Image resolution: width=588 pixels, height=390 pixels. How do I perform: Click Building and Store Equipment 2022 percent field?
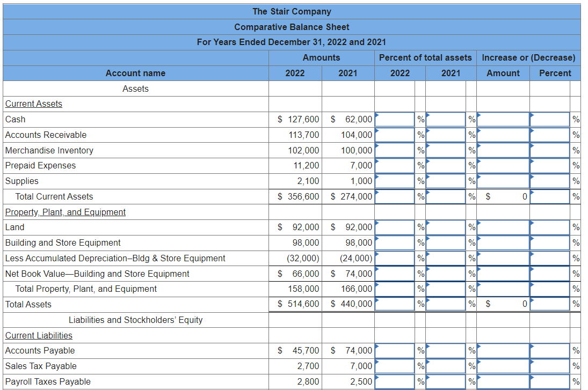point(395,243)
